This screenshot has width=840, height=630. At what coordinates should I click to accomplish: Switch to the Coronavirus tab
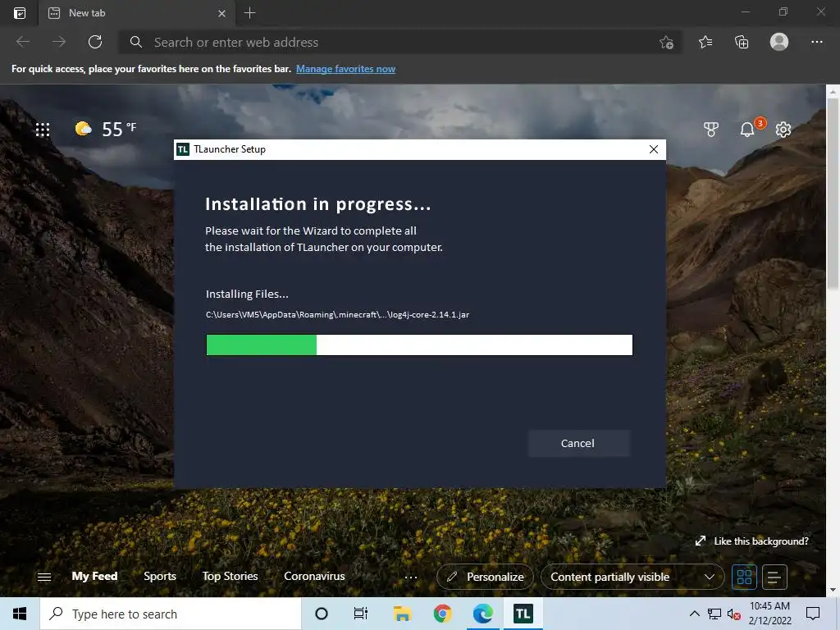(x=314, y=577)
